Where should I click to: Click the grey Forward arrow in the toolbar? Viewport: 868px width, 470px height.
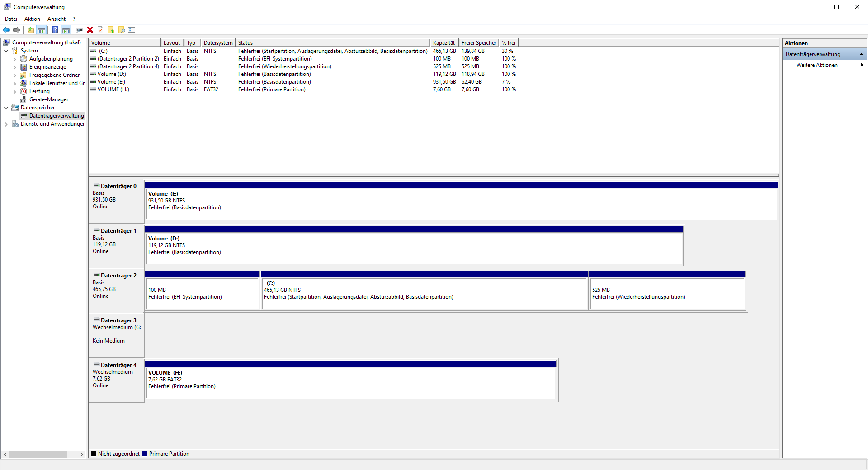[17, 30]
